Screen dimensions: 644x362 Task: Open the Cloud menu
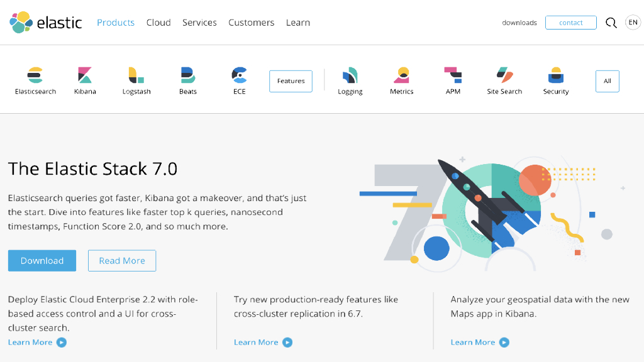coord(158,23)
